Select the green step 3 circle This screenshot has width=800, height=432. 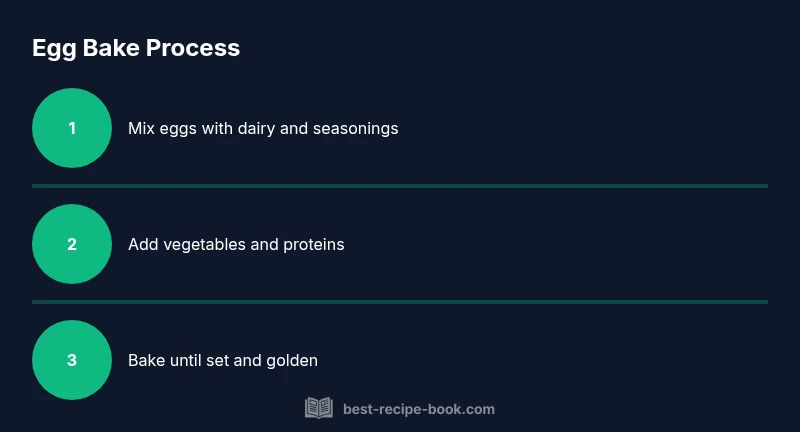coord(72,360)
